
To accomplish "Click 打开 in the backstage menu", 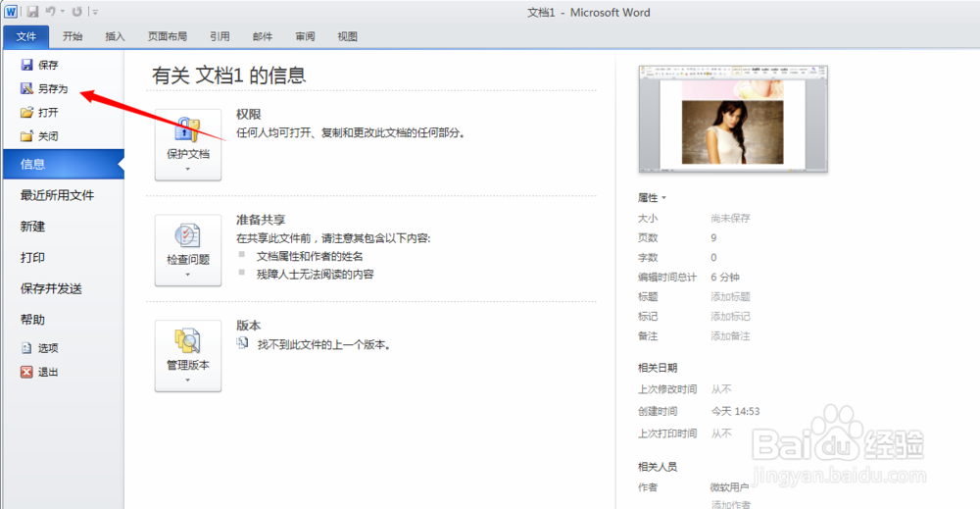I will pyautogui.click(x=40, y=112).
